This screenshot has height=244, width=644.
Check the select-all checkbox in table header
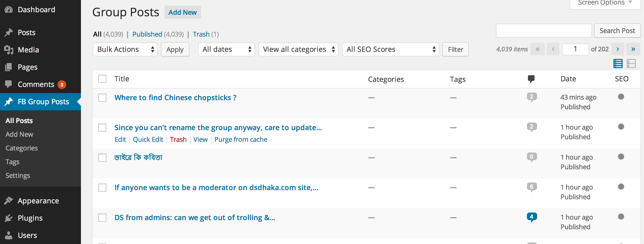[x=102, y=79]
